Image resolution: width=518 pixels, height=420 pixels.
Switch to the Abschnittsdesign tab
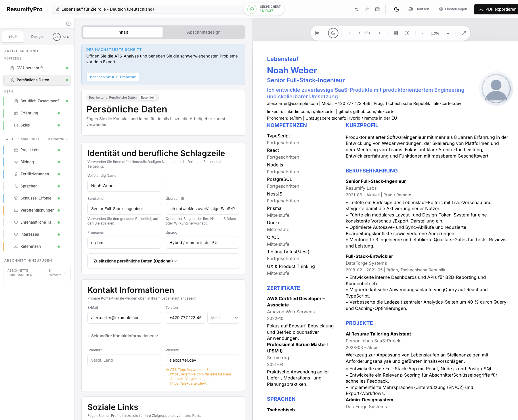coord(204,32)
